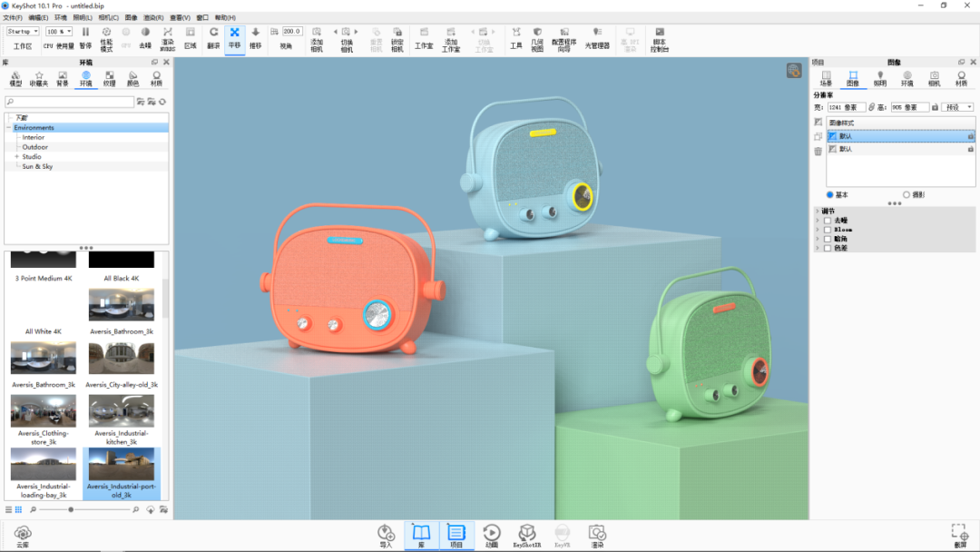Open the Startup workspace dropdown
The width and height of the screenshot is (980, 552).
[23, 31]
